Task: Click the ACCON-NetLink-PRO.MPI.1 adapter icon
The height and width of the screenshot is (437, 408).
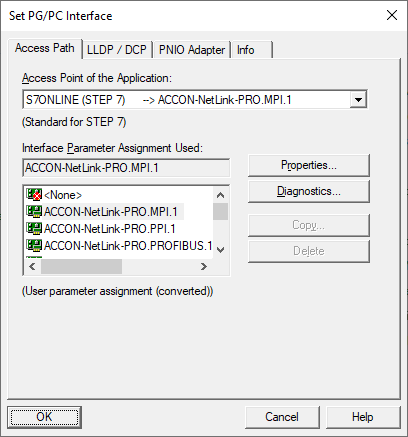Action: (x=34, y=211)
